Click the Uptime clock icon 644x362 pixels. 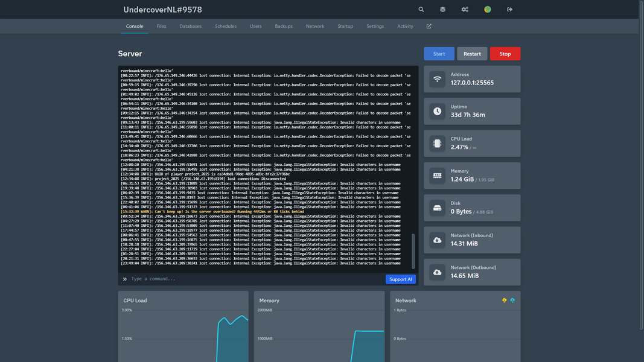pos(438,111)
